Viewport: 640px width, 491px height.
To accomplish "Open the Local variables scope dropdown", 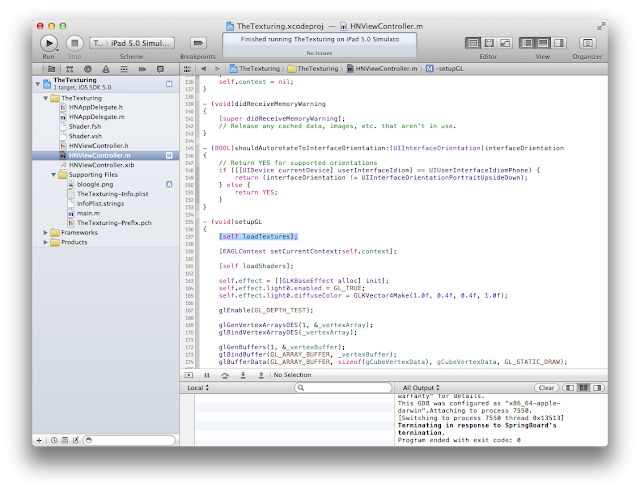I will 198,388.
